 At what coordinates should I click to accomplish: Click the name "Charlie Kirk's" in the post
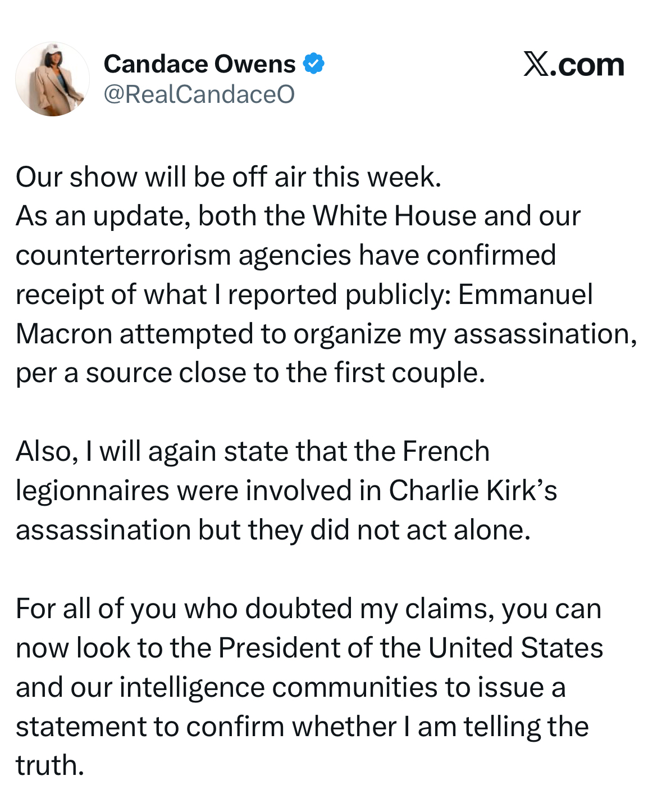(x=472, y=491)
